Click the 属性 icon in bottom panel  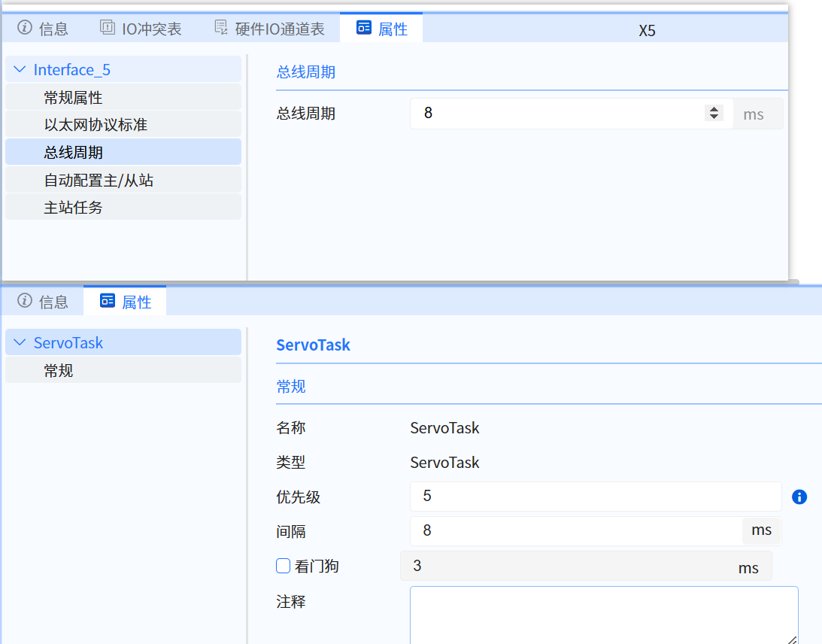108,302
